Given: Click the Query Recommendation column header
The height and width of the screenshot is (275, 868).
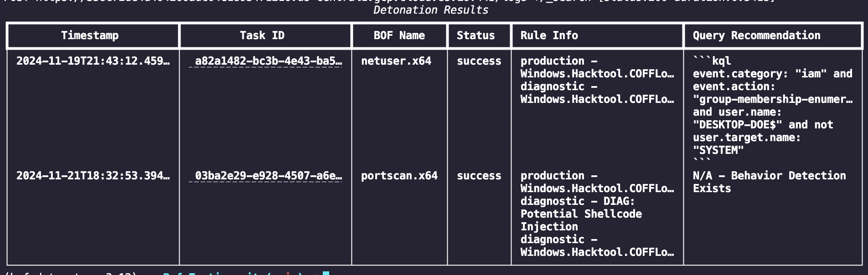Looking at the screenshot, I should (756, 36).
